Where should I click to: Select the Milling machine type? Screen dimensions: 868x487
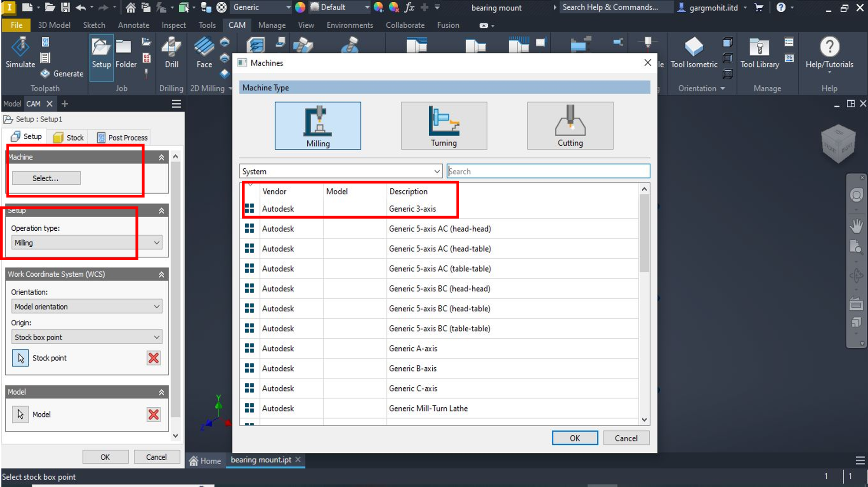(318, 126)
